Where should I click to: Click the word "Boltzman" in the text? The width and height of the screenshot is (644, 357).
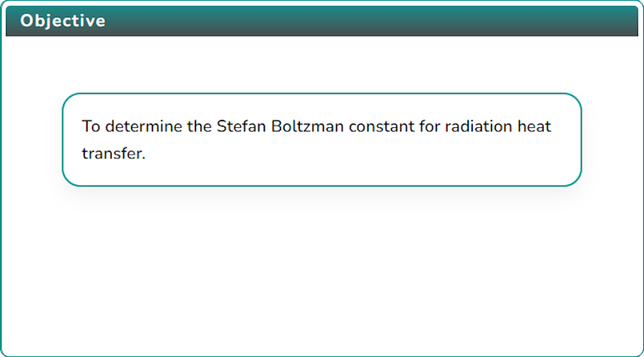308,126
